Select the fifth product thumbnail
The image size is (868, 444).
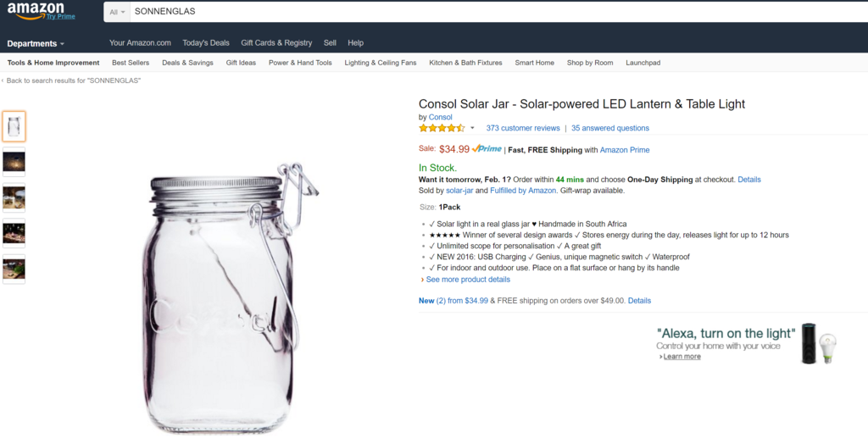coord(14,269)
